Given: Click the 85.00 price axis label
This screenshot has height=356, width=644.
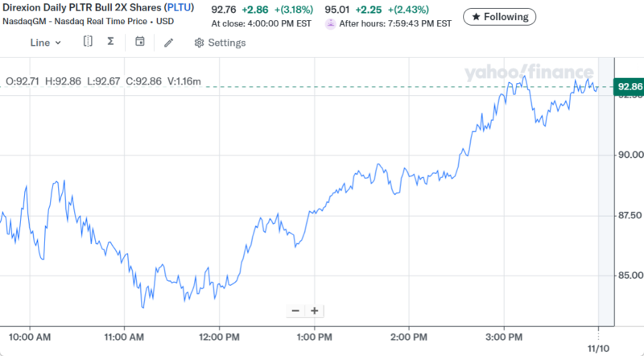Looking at the screenshot, I should click(628, 275).
